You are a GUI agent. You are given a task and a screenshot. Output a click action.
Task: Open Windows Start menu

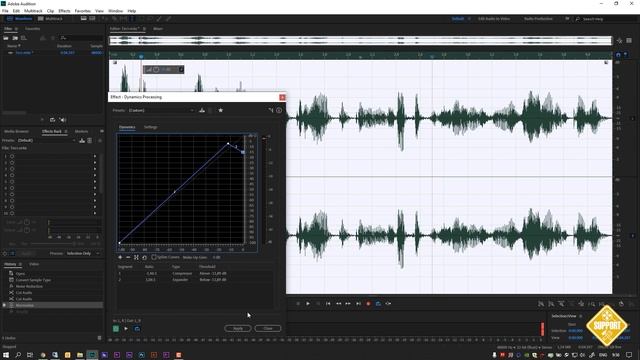coord(6,355)
